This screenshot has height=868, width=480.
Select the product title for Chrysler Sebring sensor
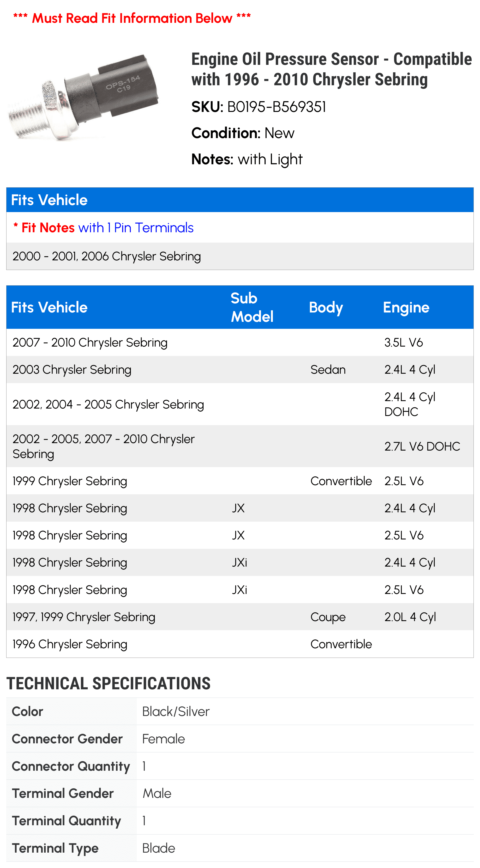click(x=331, y=69)
